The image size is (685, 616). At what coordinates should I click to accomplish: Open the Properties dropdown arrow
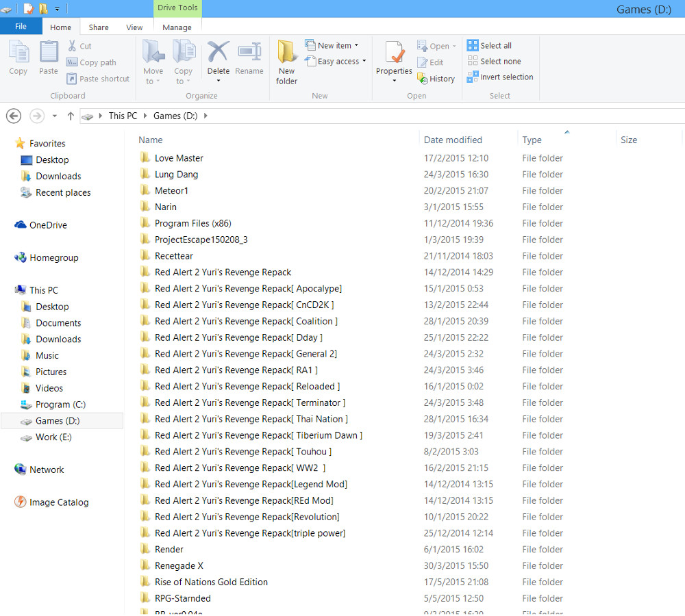click(394, 81)
